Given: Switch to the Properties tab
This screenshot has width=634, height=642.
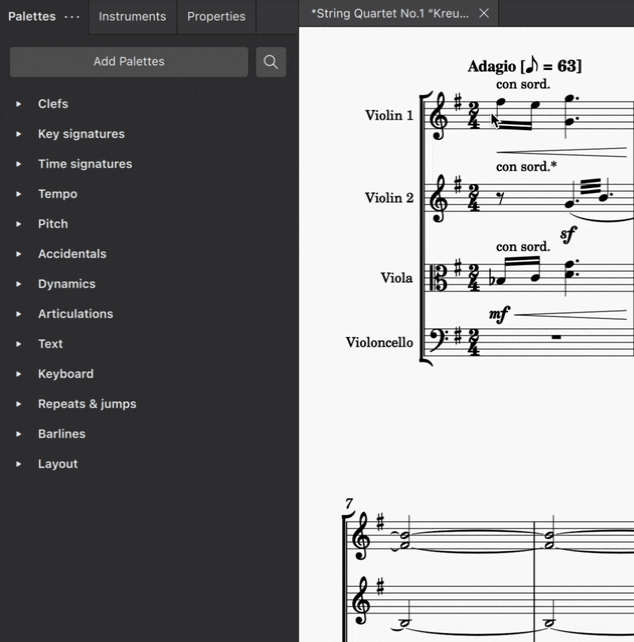Looking at the screenshot, I should [216, 17].
